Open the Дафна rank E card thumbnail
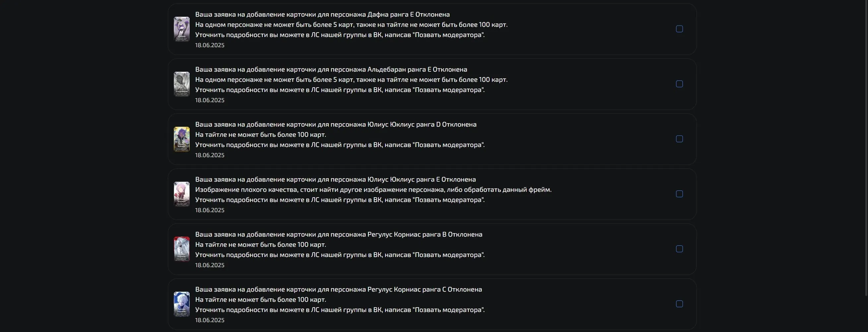The height and width of the screenshot is (332, 868). (x=182, y=29)
